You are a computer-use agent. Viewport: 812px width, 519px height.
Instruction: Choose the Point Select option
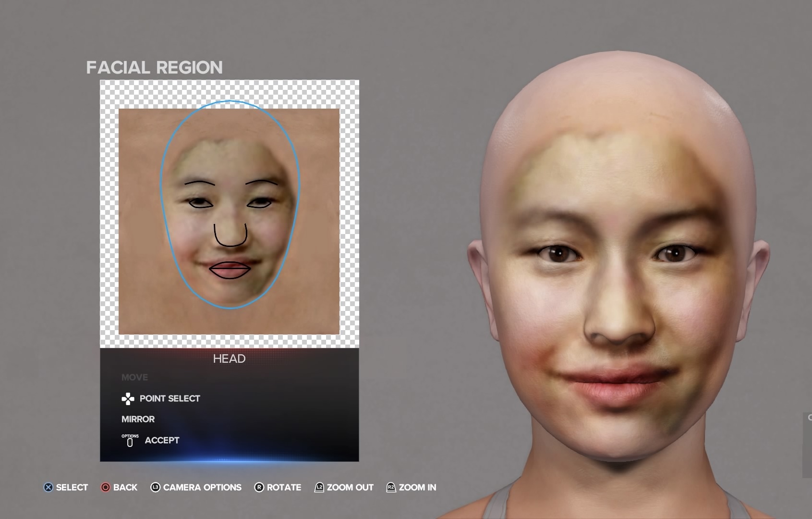(170, 398)
